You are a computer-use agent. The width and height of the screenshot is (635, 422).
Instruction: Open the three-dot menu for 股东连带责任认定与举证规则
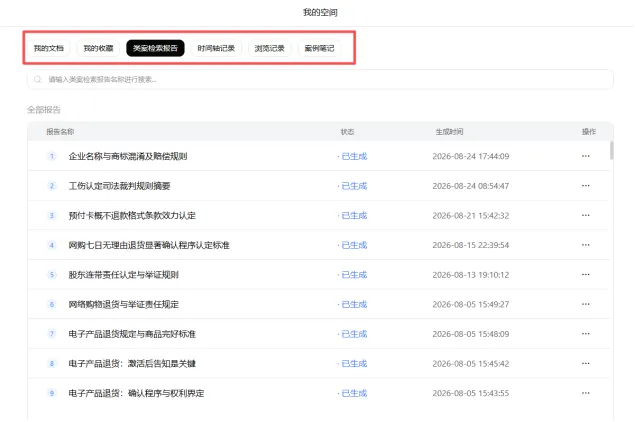pyautogui.click(x=586, y=274)
